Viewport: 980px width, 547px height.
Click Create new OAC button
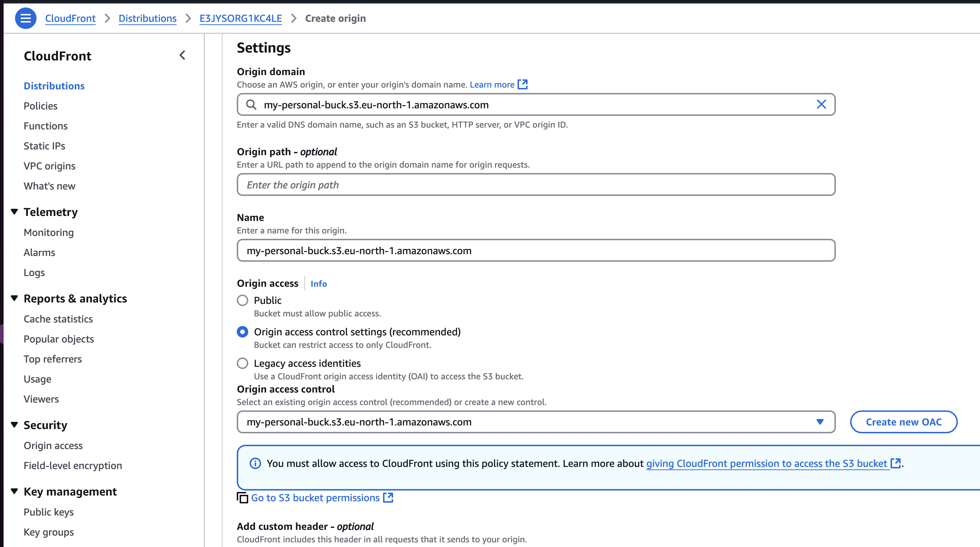point(903,422)
